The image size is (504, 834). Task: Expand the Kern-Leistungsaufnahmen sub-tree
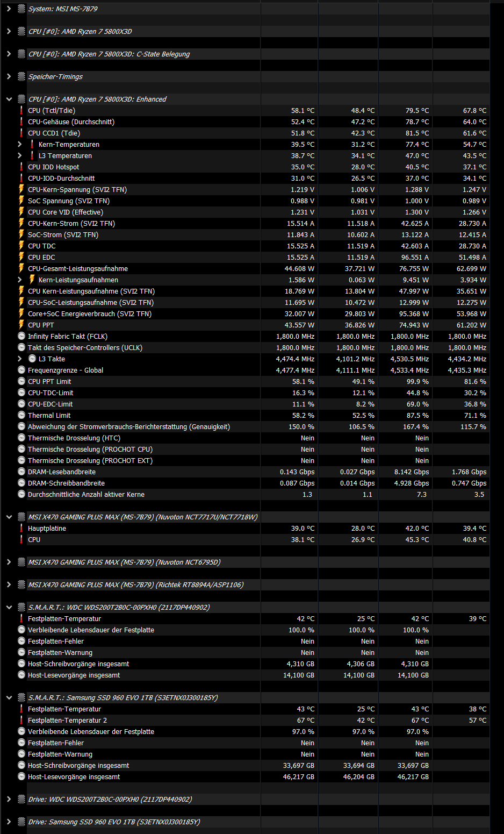coord(19,280)
